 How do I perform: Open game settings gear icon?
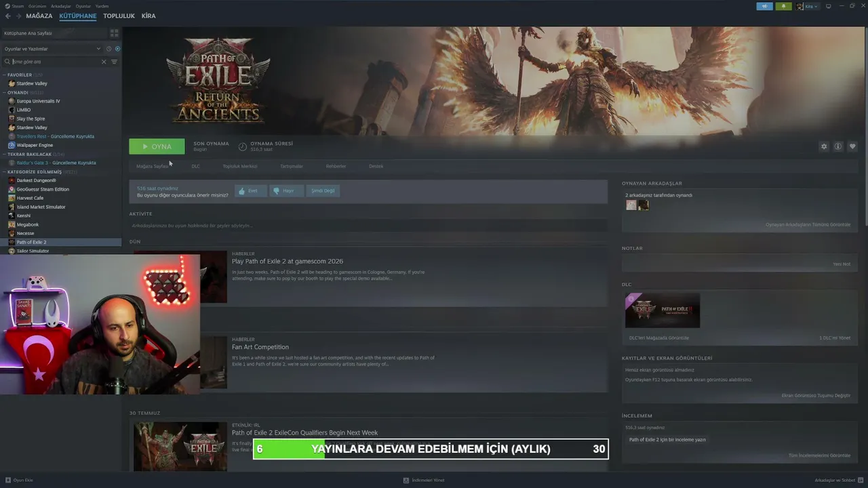824,146
